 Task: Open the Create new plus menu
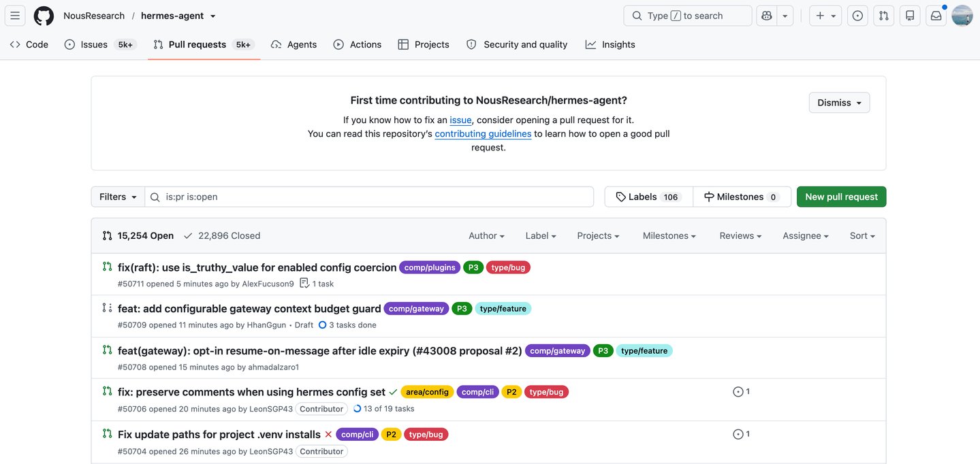(825, 16)
